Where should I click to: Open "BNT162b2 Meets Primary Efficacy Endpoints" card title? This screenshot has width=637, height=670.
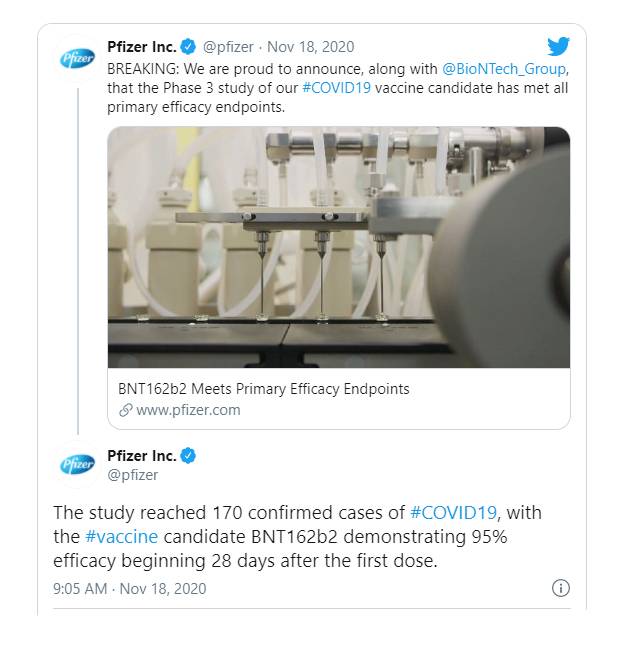(263, 388)
